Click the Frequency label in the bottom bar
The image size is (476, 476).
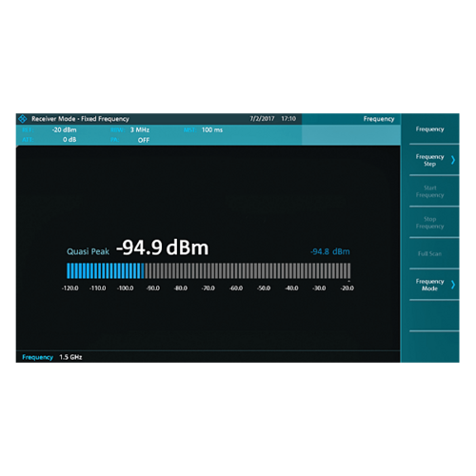(37, 357)
